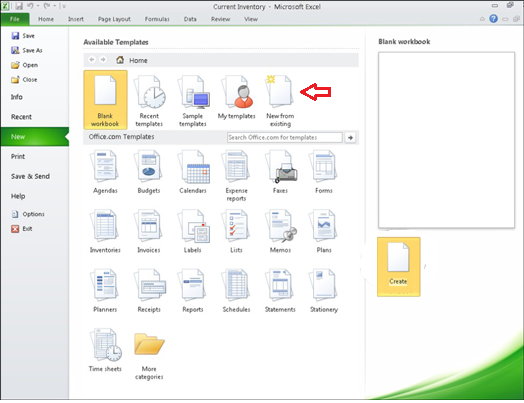This screenshot has height=403, width=524.
Task: Open the Invoices template category
Action: (x=149, y=231)
